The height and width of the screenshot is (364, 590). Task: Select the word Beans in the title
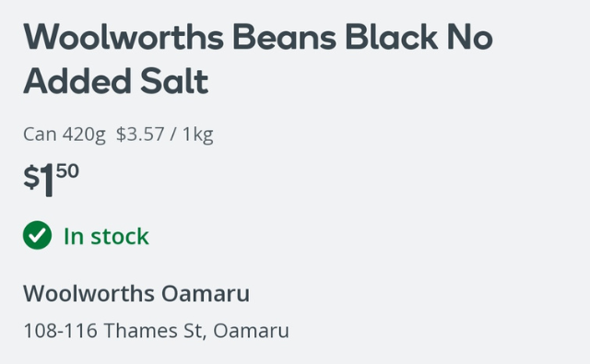pyautogui.click(x=284, y=37)
